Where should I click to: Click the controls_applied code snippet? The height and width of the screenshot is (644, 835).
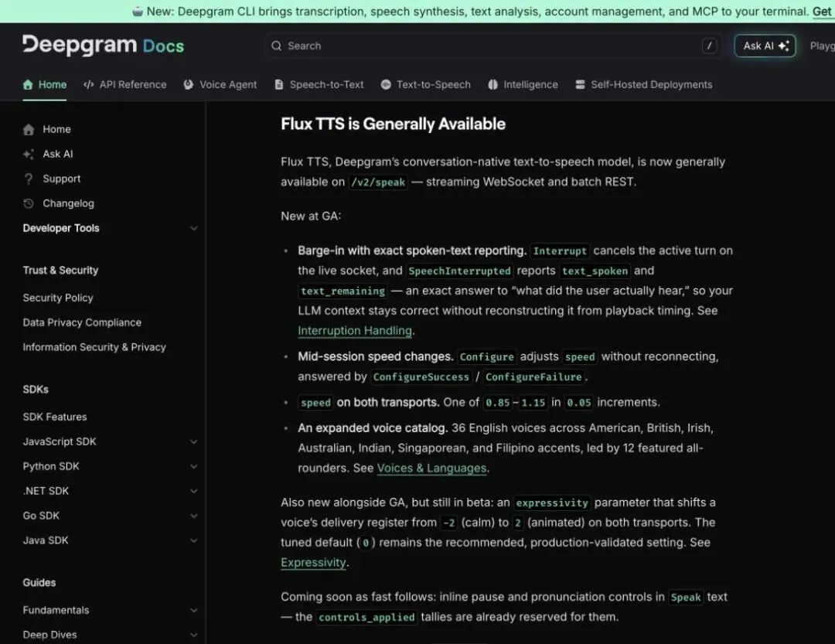coord(366,617)
